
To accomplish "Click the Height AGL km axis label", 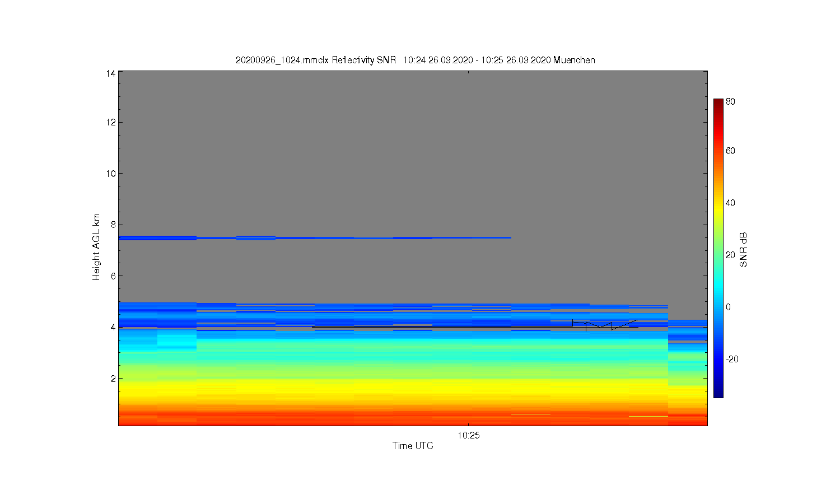I will tap(96, 247).
